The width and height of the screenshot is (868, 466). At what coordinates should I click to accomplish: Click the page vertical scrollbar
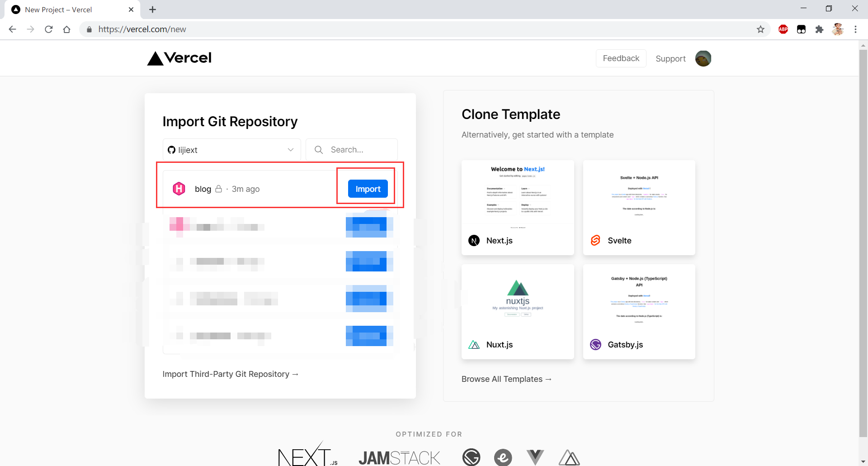tap(863, 244)
